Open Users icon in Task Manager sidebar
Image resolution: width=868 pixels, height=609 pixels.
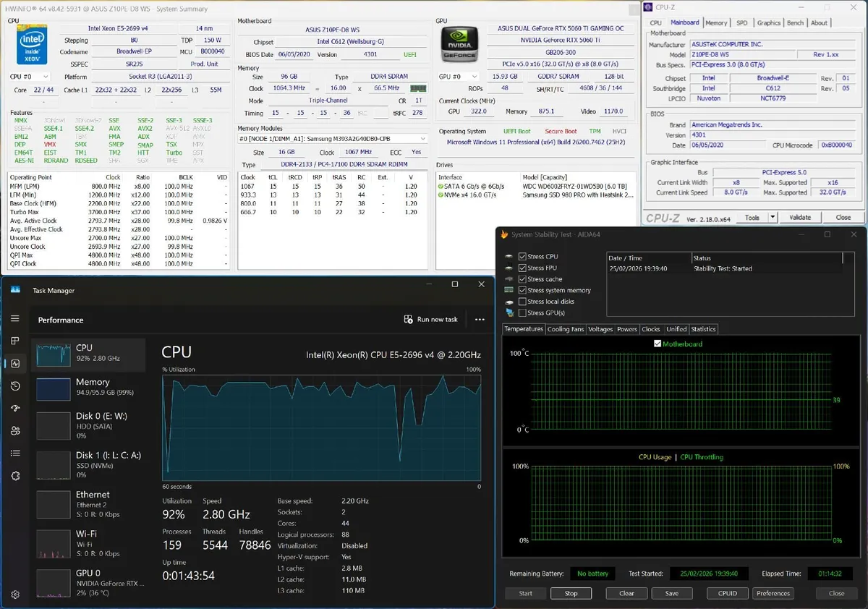[x=15, y=431]
